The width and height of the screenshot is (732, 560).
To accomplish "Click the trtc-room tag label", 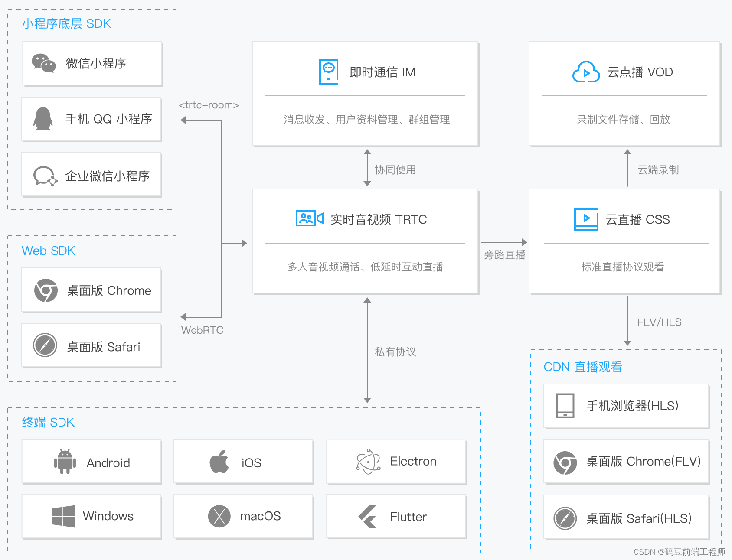I will coord(209,105).
